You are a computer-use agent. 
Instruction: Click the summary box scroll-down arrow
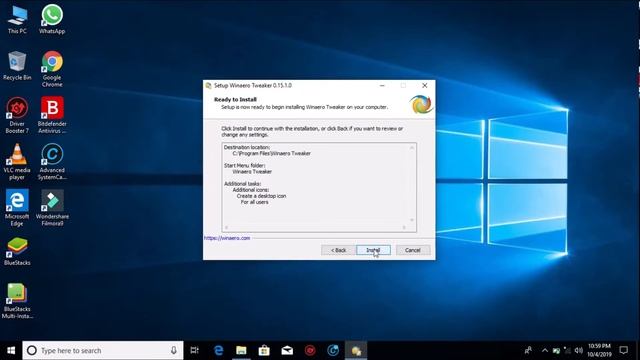pos(412,220)
